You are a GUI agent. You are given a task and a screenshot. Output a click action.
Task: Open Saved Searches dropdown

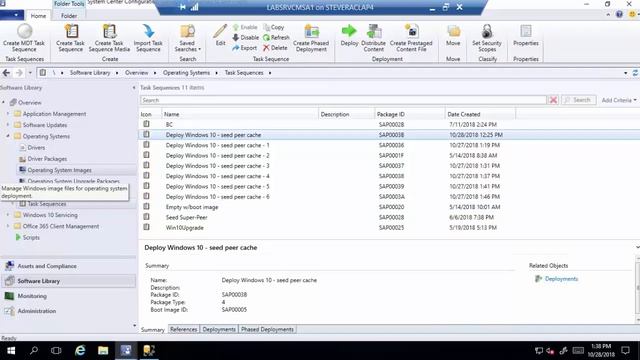pos(187,38)
